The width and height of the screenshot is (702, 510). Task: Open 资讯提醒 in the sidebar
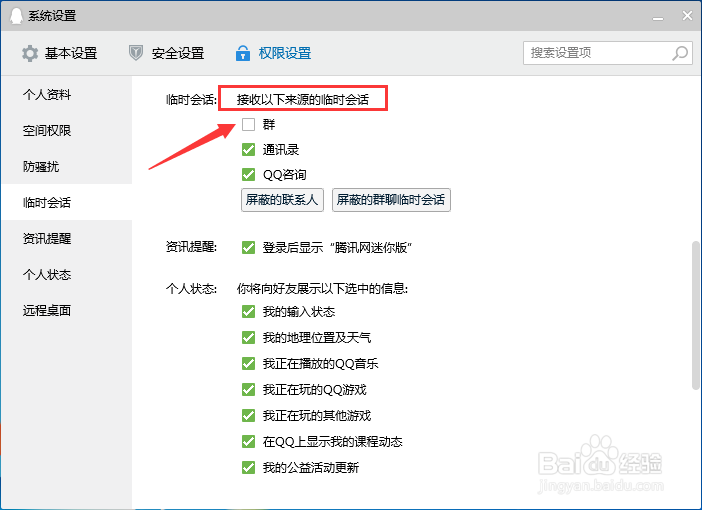point(67,238)
